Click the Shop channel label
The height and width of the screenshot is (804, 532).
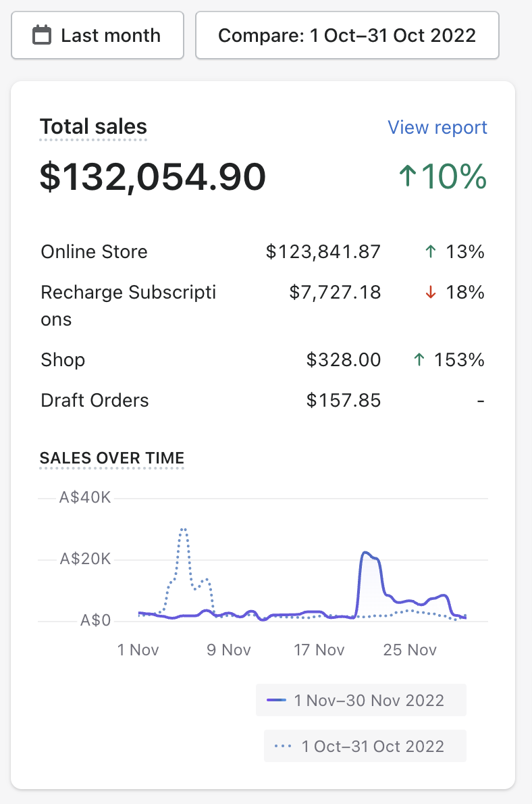point(63,360)
